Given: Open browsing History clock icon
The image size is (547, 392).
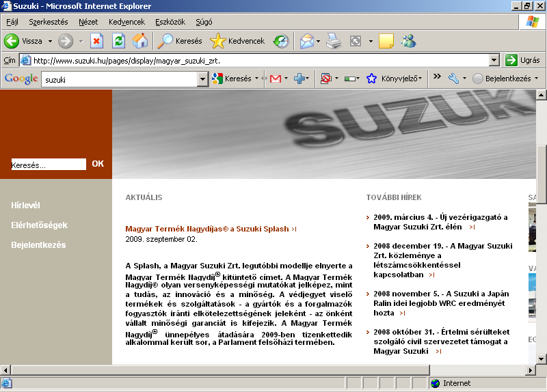Looking at the screenshot, I should click(281, 41).
